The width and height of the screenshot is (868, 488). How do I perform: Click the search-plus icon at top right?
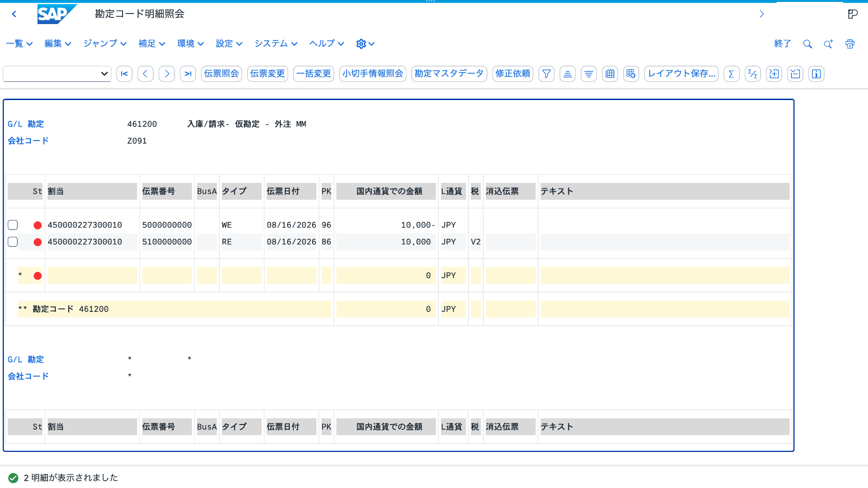[828, 44]
